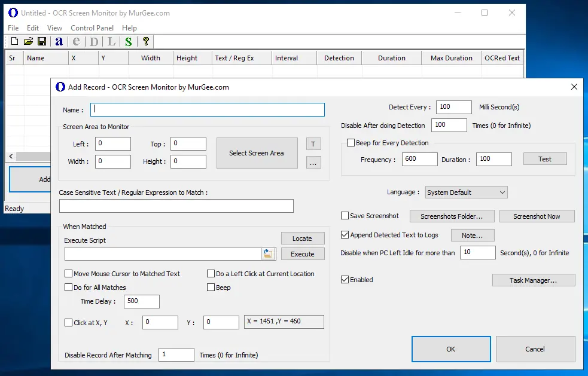Click the Open folder toolbar icon
The height and width of the screenshot is (376, 588).
coord(28,41)
